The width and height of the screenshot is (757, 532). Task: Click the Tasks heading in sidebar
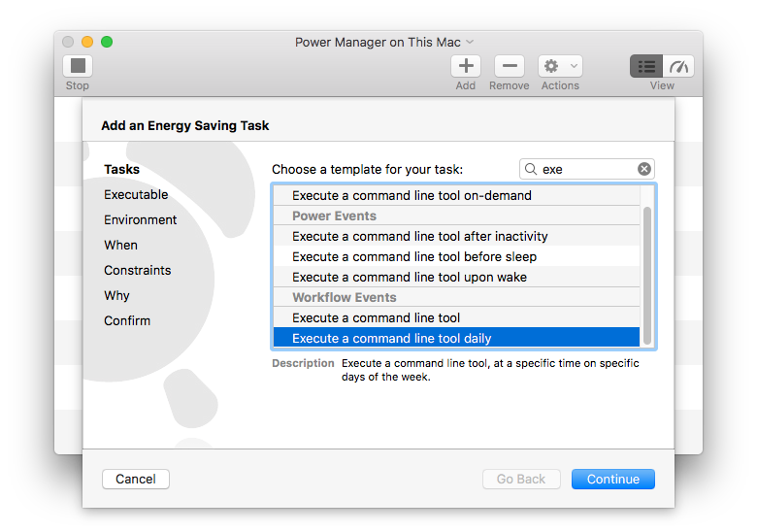121,169
